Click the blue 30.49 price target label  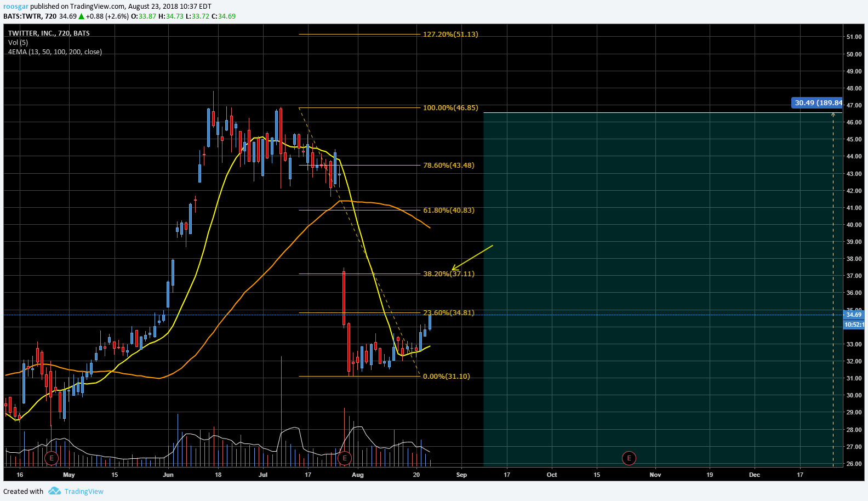coord(818,103)
